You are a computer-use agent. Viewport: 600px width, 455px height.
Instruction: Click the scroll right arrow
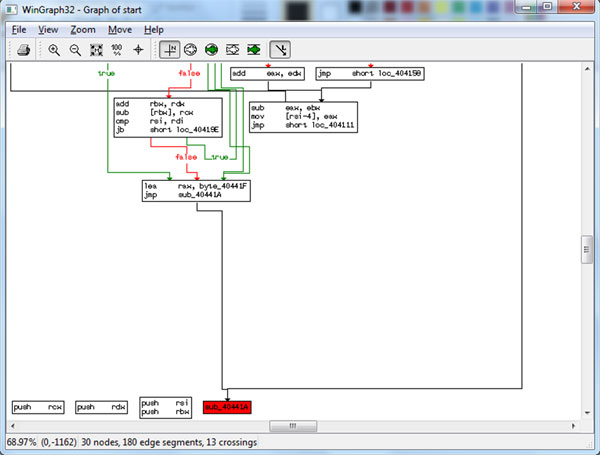(573, 426)
